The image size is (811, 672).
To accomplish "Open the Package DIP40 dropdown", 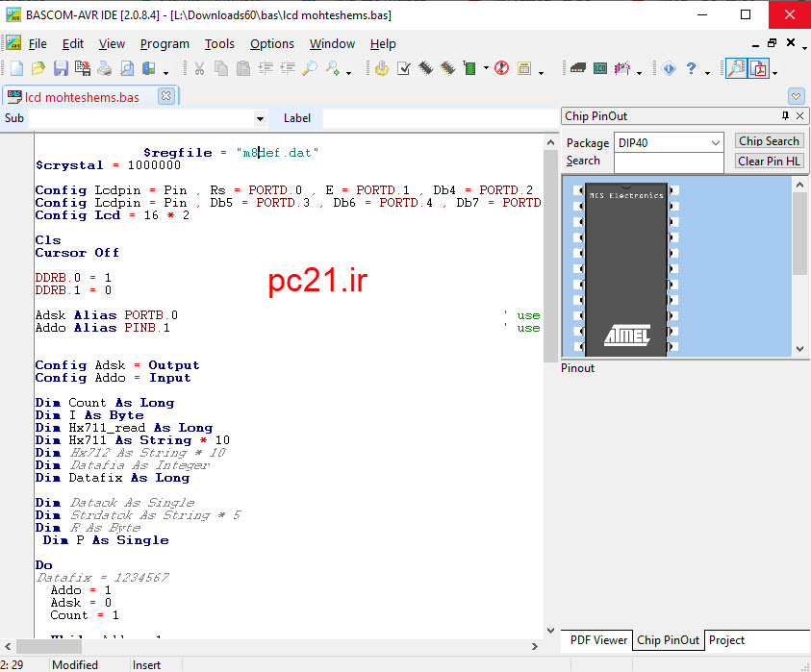I will pos(716,143).
